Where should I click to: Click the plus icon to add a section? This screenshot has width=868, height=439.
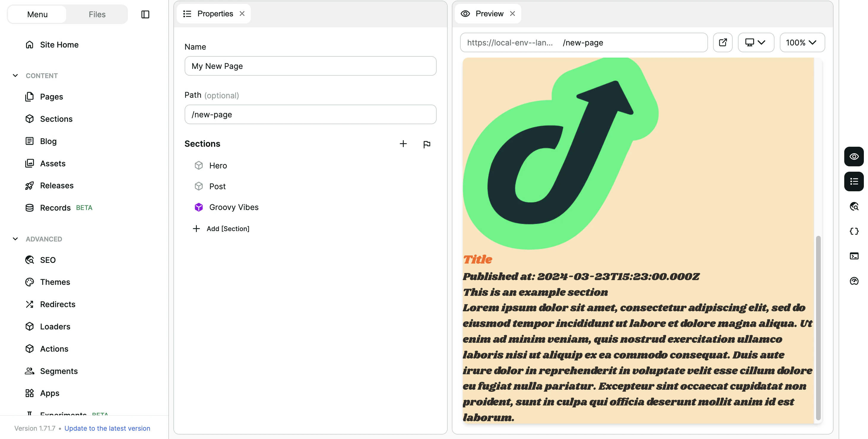click(403, 144)
